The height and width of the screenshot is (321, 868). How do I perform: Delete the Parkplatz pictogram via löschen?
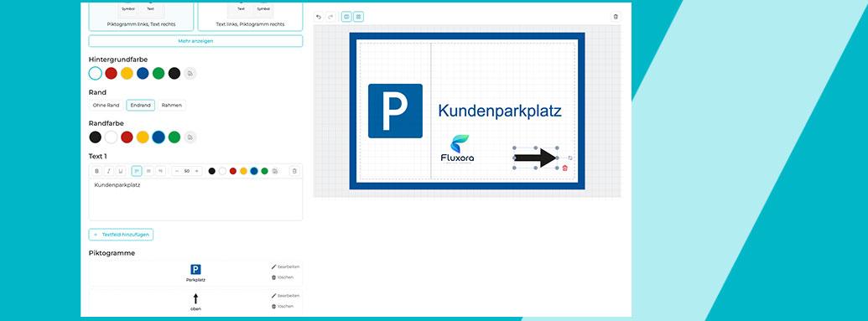point(283,277)
